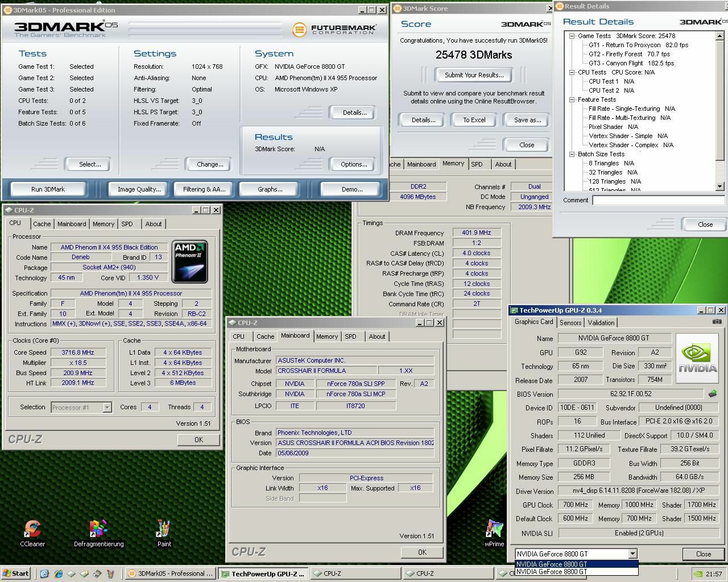Click the paint brushes quick launch icon

click(x=110, y=573)
